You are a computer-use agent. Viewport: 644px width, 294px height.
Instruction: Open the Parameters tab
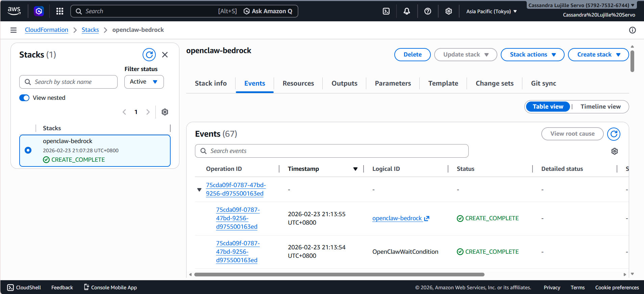click(393, 83)
